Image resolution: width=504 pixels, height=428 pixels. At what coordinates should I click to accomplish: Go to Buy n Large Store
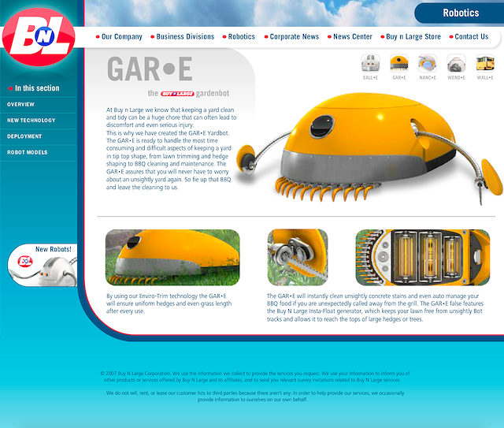[x=411, y=37]
